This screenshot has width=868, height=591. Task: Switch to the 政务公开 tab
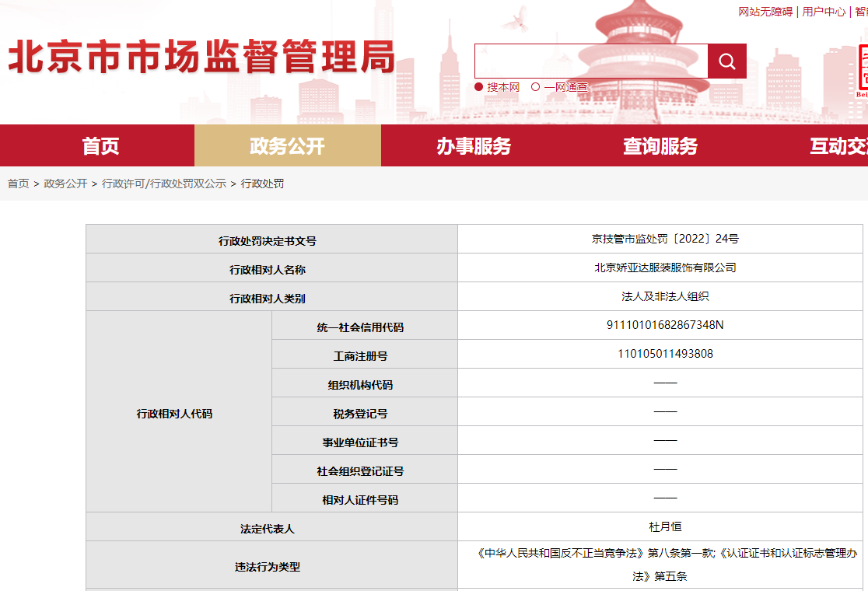288,144
